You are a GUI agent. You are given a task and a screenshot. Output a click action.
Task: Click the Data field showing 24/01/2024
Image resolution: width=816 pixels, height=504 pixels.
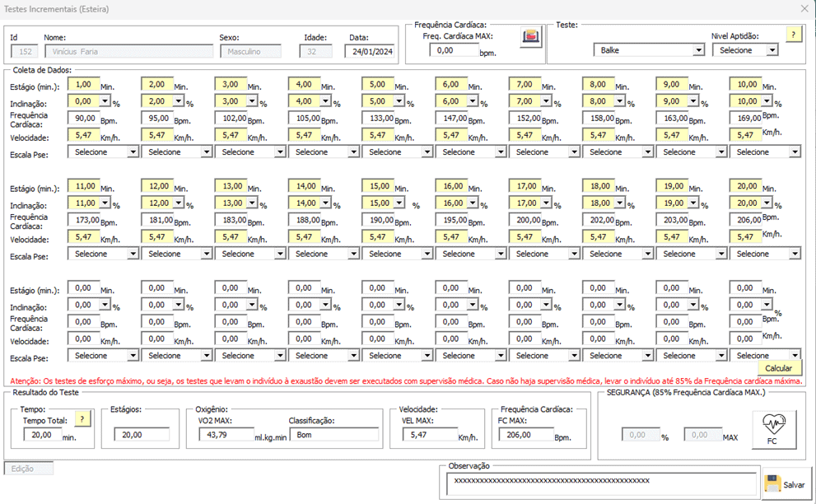click(370, 52)
